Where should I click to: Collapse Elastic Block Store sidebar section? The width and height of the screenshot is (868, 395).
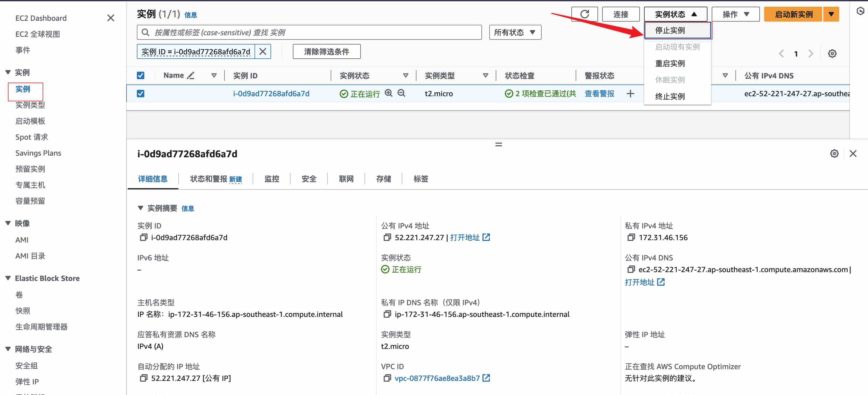[8, 278]
